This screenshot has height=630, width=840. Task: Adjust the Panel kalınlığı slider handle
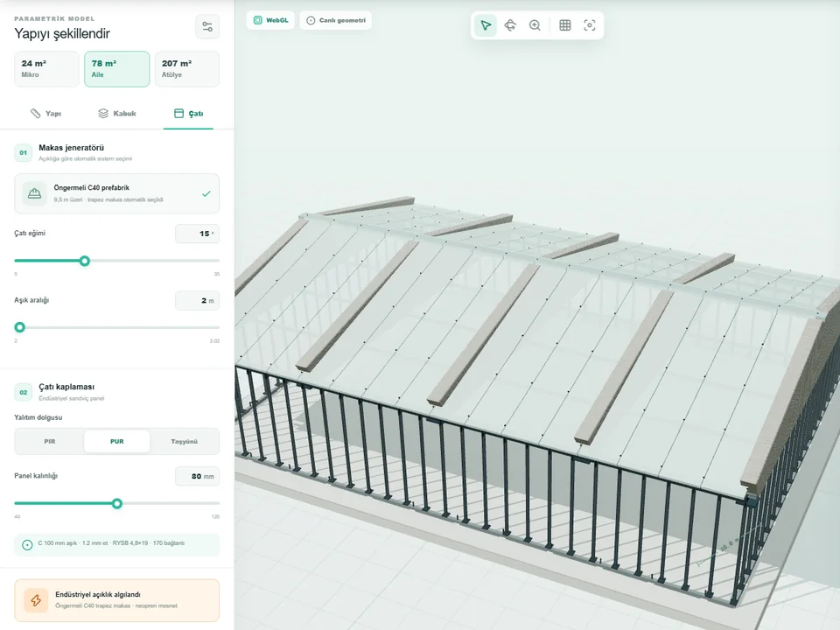pyautogui.click(x=116, y=504)
